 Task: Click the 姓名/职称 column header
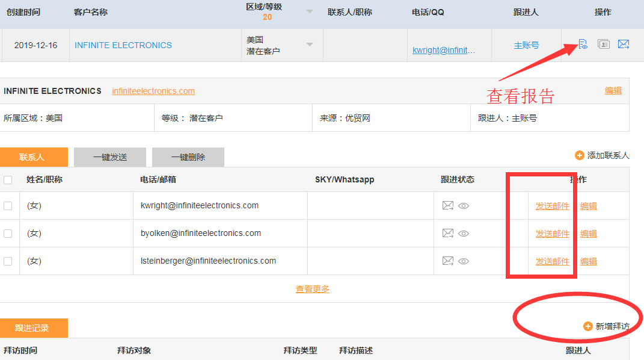44,179
